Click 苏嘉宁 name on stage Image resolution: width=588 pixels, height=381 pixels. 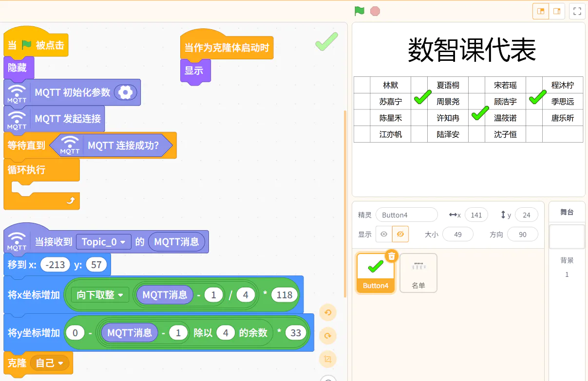(x=390, y=102)
